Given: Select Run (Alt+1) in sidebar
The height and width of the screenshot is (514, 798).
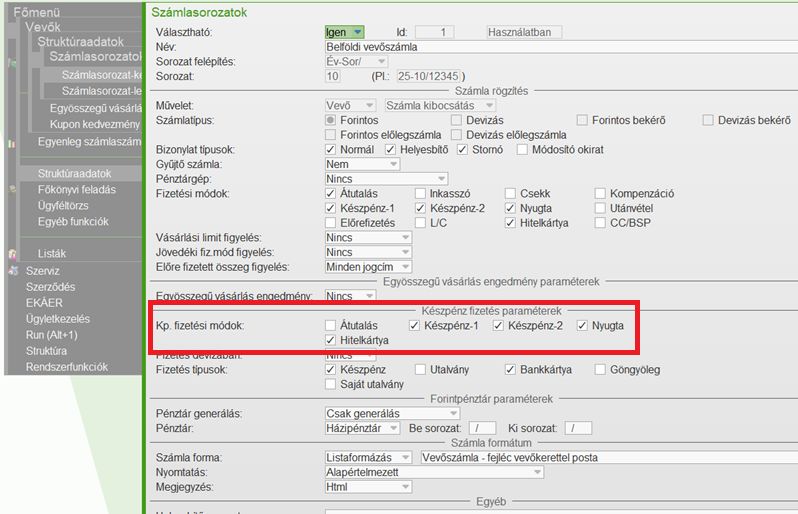Looking at the screenshot, I should [51, 335].
